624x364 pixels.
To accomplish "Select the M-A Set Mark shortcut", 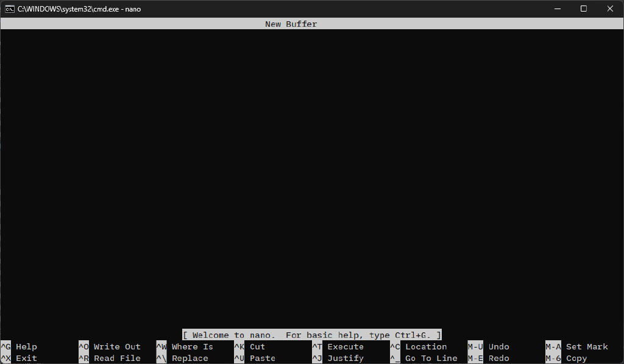I will point(576,347).
